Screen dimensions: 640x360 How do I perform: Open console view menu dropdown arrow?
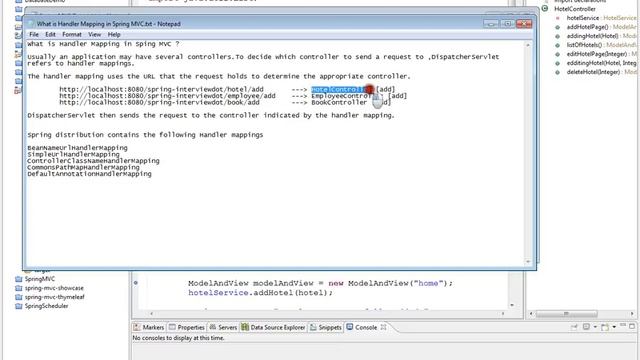click(x=614, y=327)
